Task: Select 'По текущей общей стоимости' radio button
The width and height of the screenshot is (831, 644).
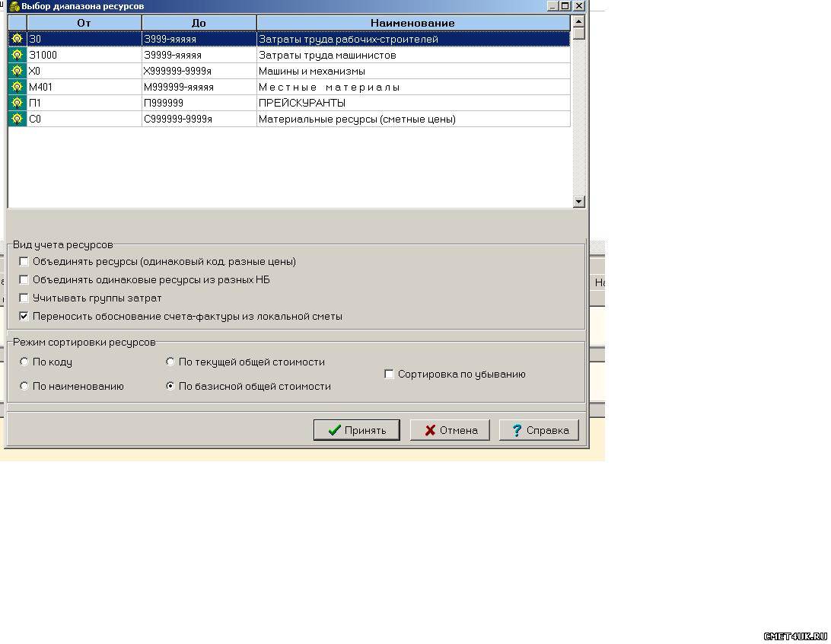Action: pyautogui.click(x=170, y=362)
